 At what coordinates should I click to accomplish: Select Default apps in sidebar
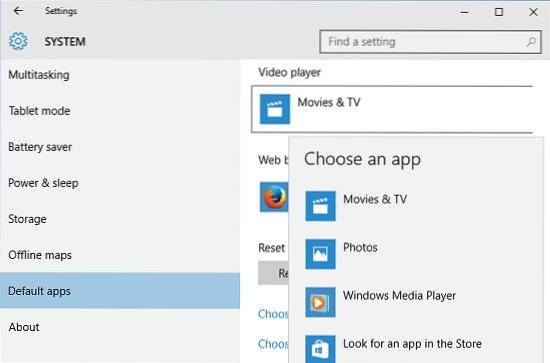(120, 291)
